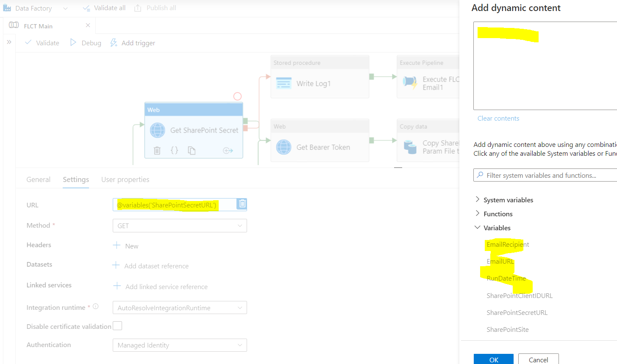The height and width of the screenshot is (364, 617).
Task: Open the Data Factory home icon
Action: pyautogui.click(x=6, y=8)
